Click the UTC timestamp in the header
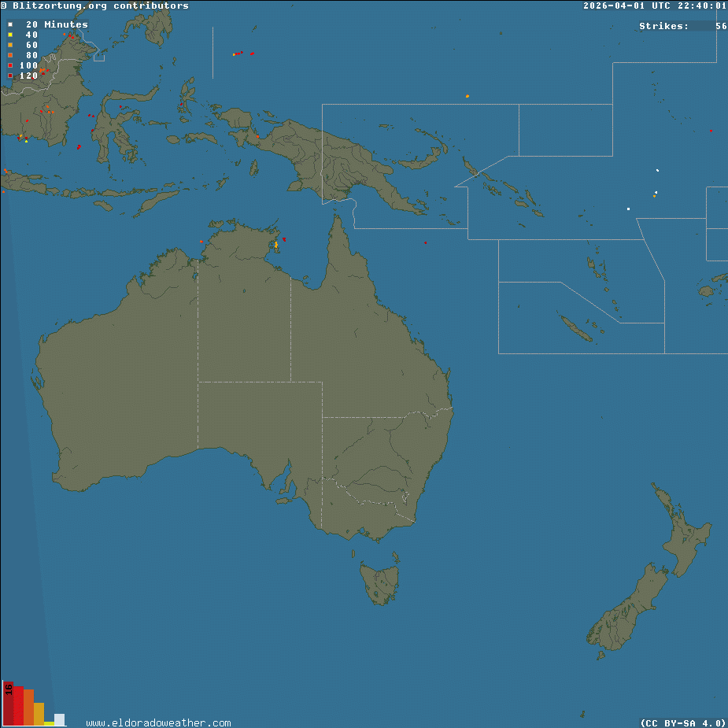 tap(654, 6)
